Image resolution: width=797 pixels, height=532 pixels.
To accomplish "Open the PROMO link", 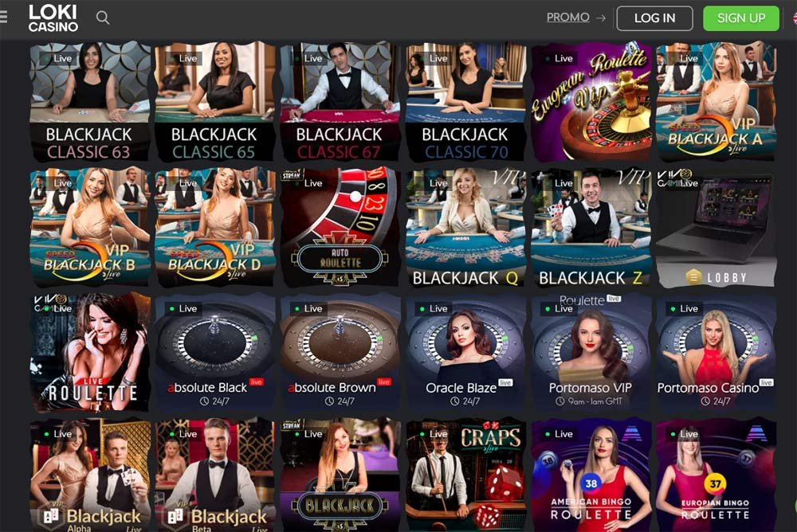I will [567, 18].
